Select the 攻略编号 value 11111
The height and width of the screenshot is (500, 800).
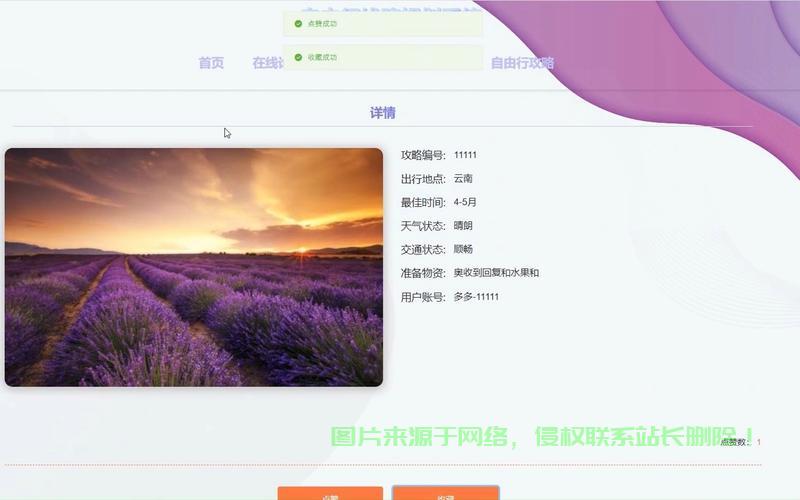click(x=465, y=155)
